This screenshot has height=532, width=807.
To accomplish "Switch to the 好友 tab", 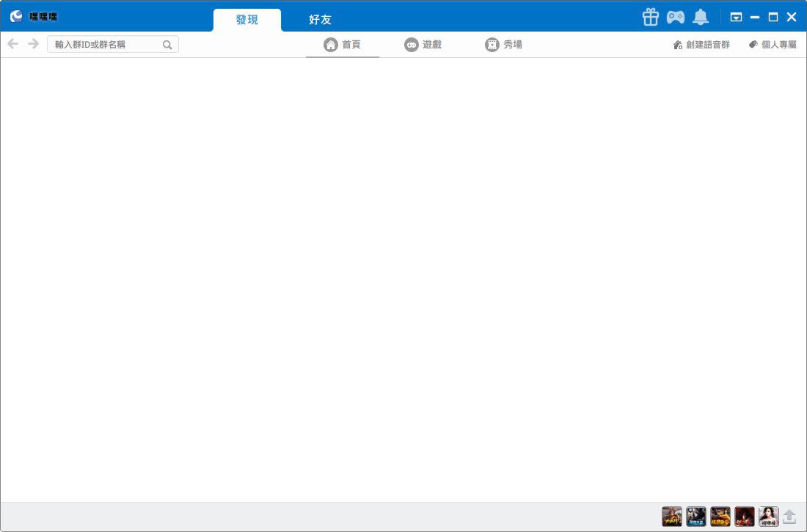I will point(320,20).
